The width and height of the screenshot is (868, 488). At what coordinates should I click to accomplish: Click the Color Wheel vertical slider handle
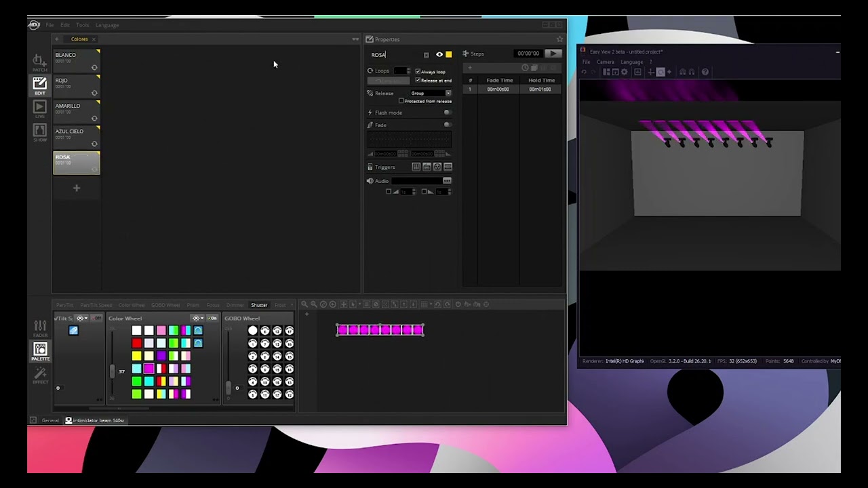pyautogui.click(x=112, y=371)
